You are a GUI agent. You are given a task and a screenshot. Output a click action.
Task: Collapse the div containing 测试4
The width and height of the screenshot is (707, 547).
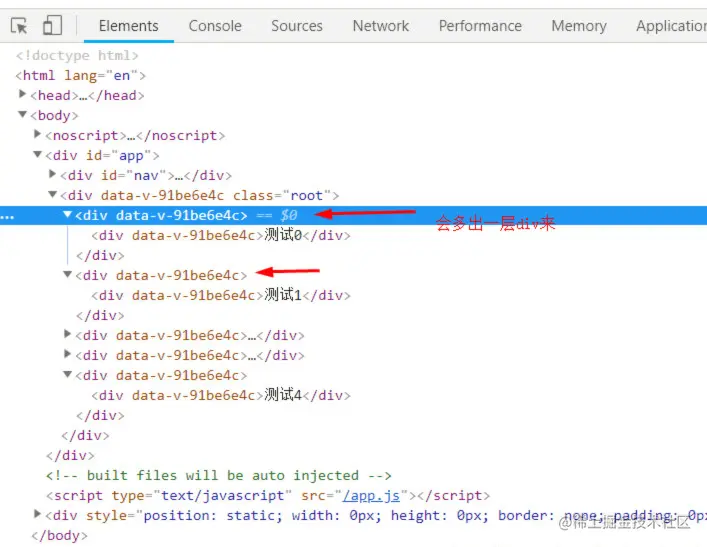(x=68, y=374)
